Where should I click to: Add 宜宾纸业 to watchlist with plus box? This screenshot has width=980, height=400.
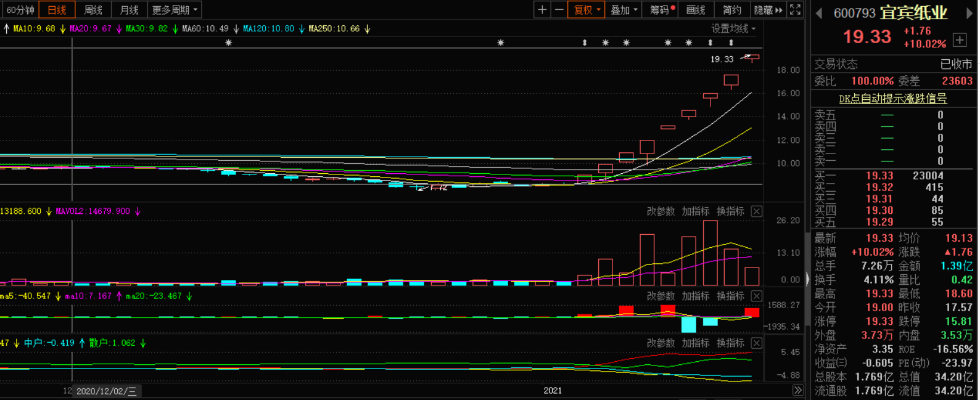960,40
